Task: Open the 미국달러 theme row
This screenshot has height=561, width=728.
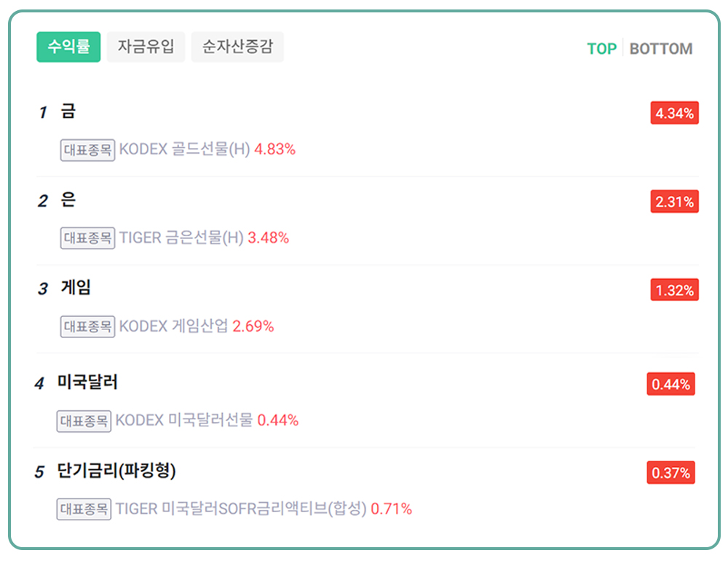Action: 87,382
